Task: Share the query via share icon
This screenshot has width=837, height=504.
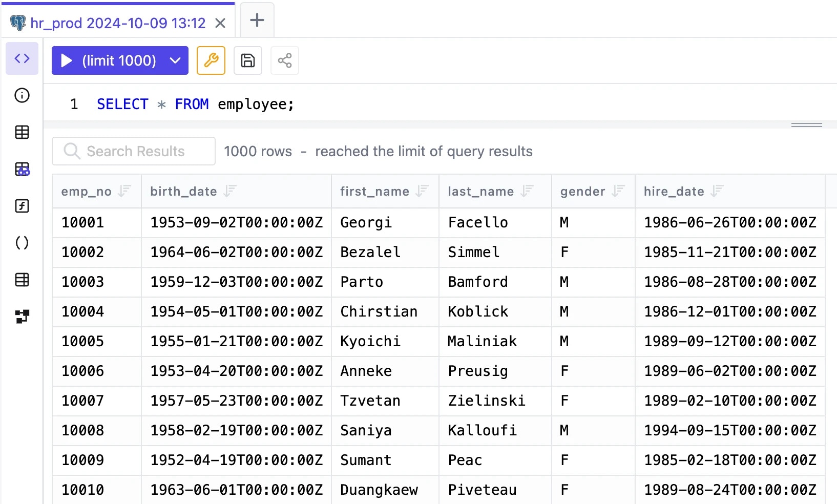Action: 285,60
